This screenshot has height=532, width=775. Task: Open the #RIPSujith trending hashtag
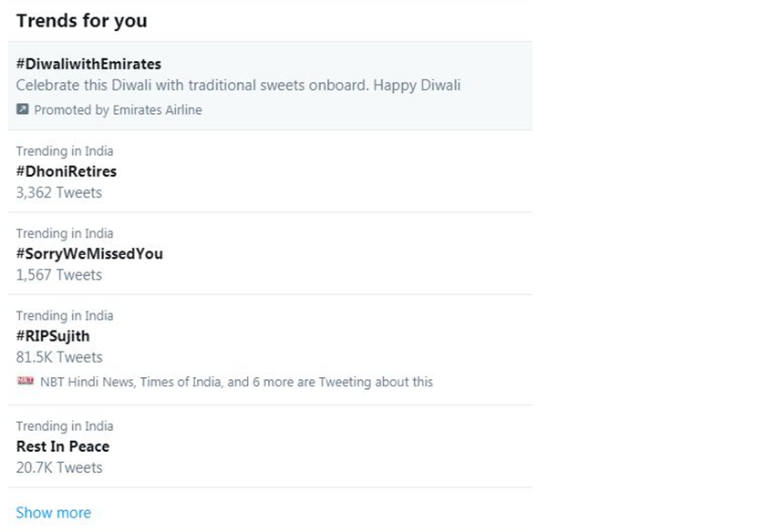(53, 335)
